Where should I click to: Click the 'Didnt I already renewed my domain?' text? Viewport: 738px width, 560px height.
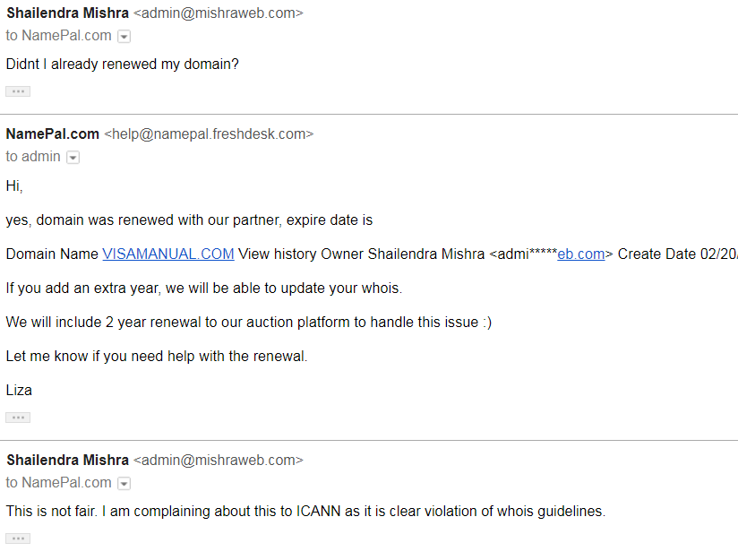click(x=123, y=64)
